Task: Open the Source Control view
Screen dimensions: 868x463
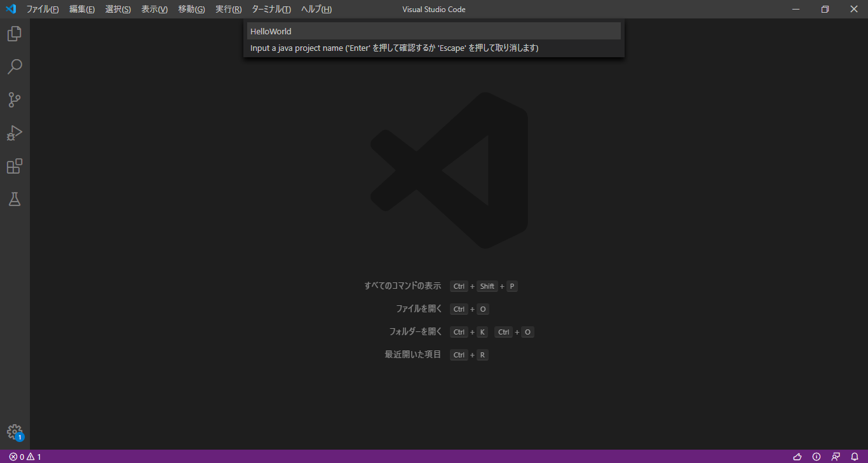Action: tap(14, 100)
